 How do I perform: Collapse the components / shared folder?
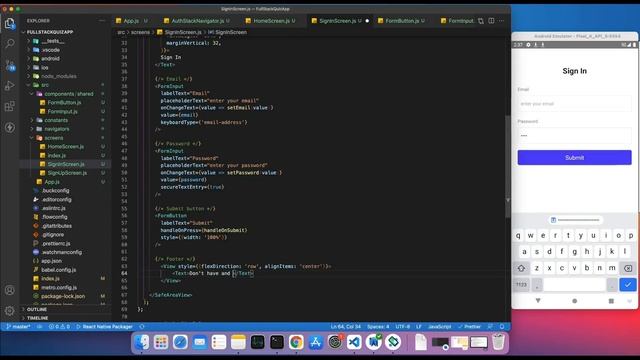[x=69, y=94]
